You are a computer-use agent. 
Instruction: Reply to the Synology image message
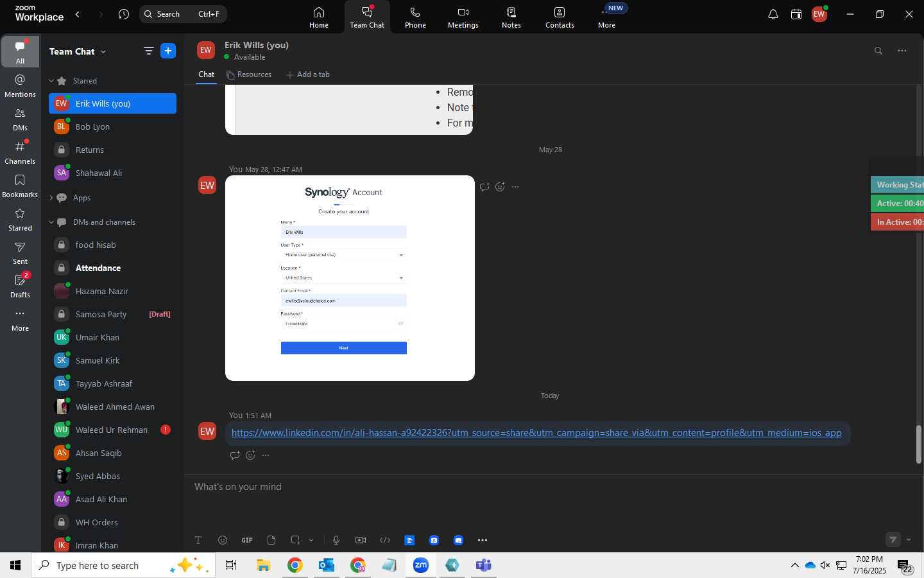point(484,187)
